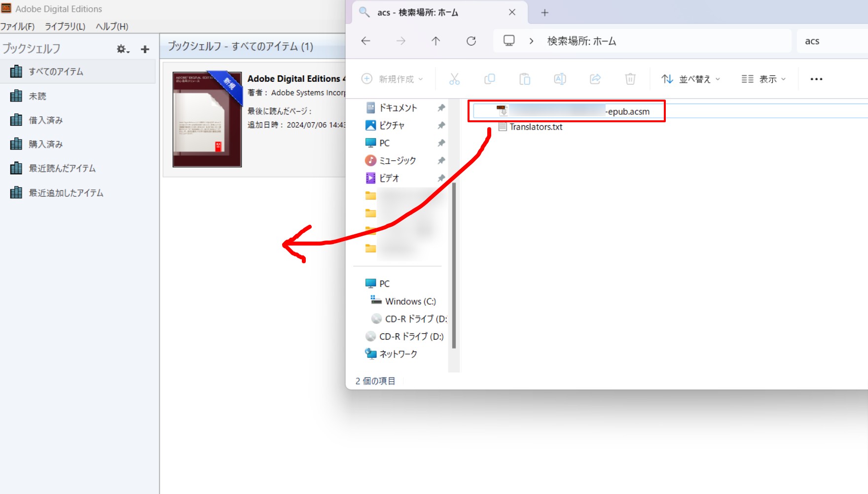
Task: Click the first blurred yellow folder icon
Action: [x=370, y=196]
